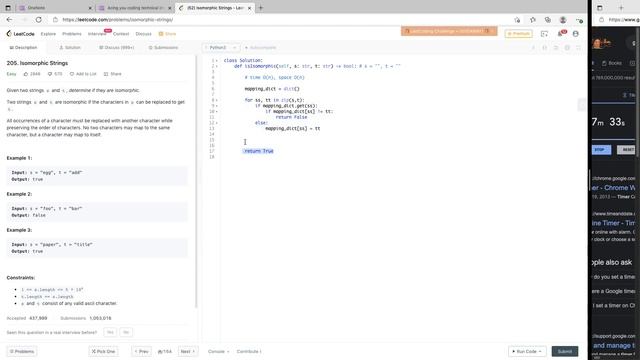
Task: Click code line return True
Action: coord(258,151)
